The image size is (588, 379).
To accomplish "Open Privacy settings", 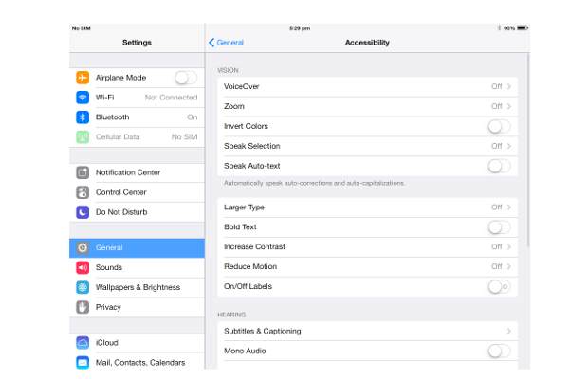I will point(137,307).
